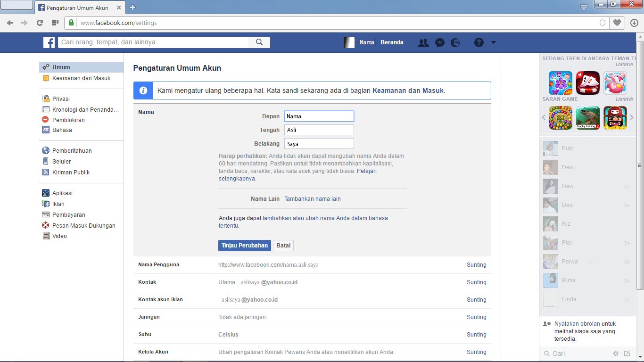Click Sunting for Jaringan row
The width and height of the screenshot is (644, 362).
(x=476, y=317)
